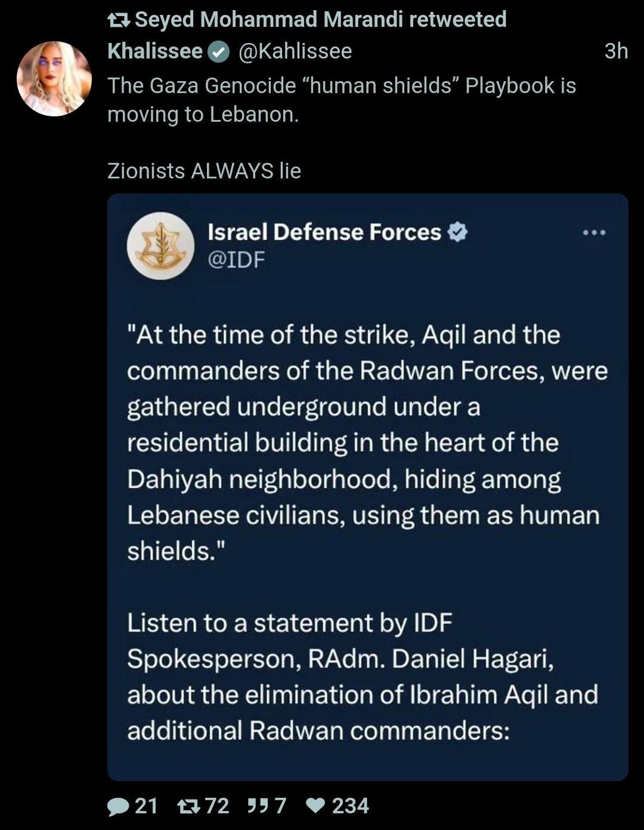Click the reply speech bubble icon
The image size is (644, 830).
pyautogui.click(x=118, y=807)
